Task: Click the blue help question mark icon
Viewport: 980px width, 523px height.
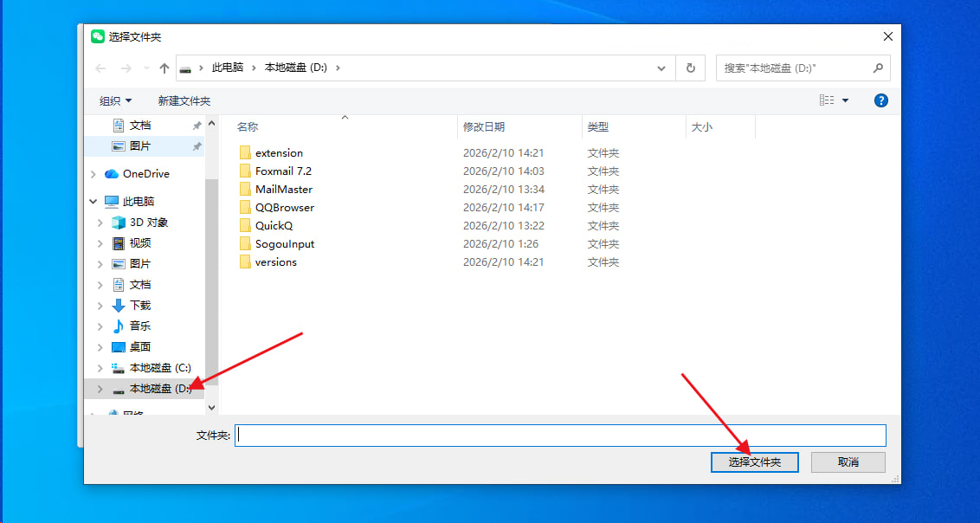Action: [x=880, y=100]
